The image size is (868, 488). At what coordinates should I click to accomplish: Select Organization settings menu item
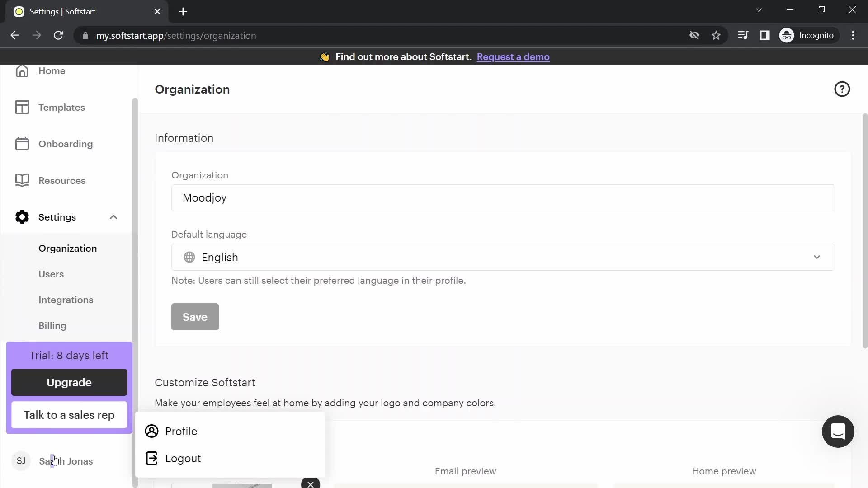click(67, 249)
